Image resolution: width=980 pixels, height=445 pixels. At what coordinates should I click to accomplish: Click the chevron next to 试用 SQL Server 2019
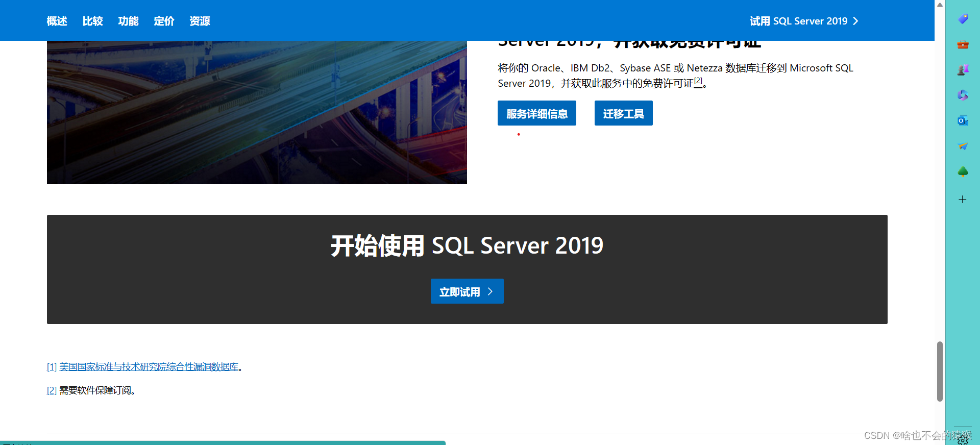[x=856, y=21]
